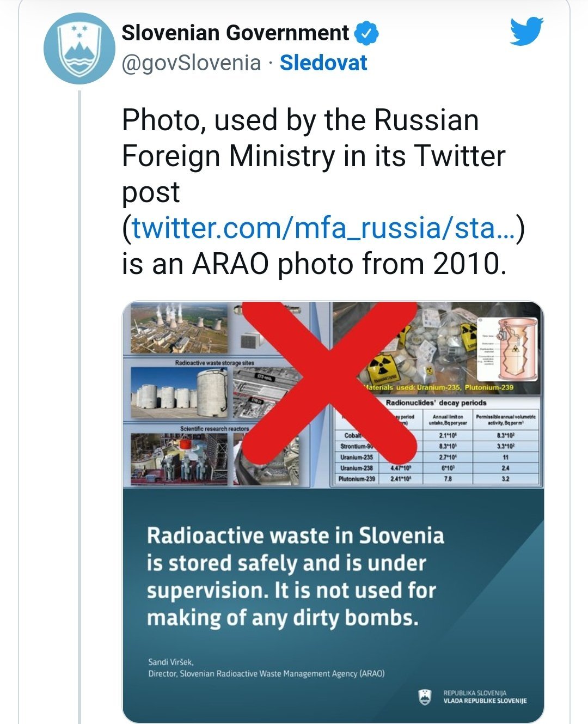This screenshot has width=588, height=724.
Task: Open the Slovenian Government display name
Action: [235, 33]
